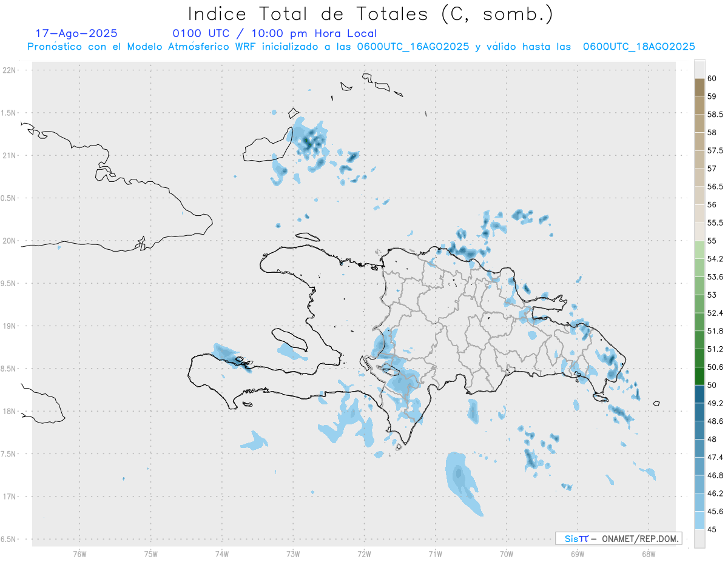The height and width of the screenshot is (562, 728).
Task: Click the longitude label '71W'
Action: click(x=435, y=554)
